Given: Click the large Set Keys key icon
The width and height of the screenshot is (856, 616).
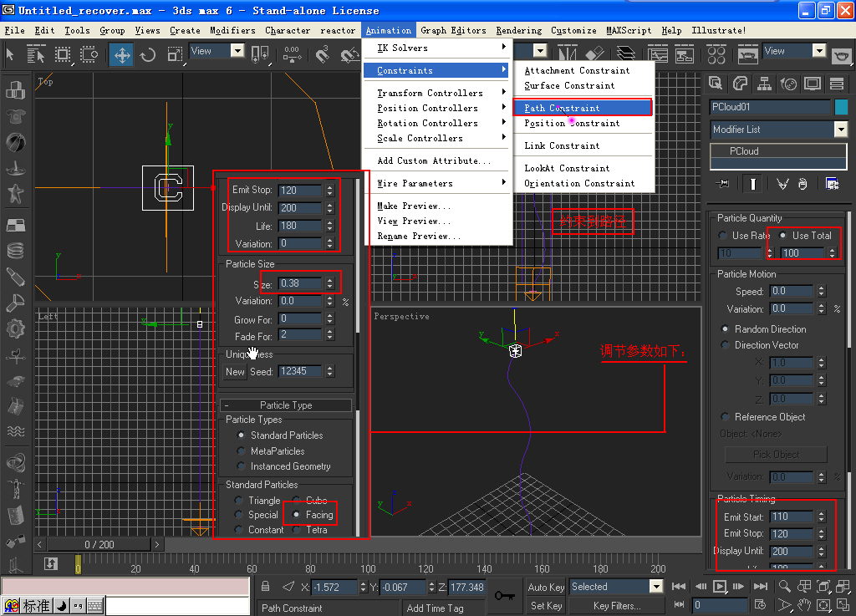Looking at the screenshot, I should 504,595.
